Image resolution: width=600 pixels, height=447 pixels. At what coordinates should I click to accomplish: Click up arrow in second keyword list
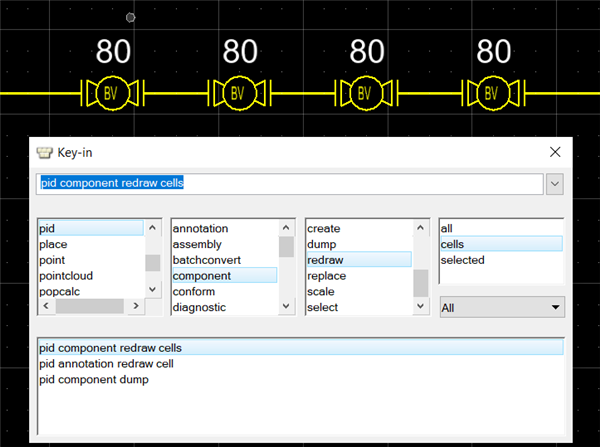286,228
